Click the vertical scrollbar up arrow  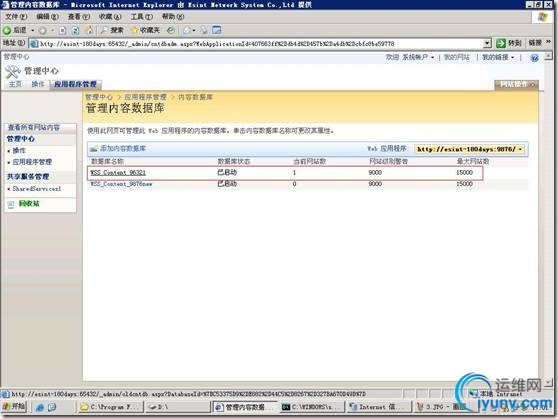coord(548,56)
